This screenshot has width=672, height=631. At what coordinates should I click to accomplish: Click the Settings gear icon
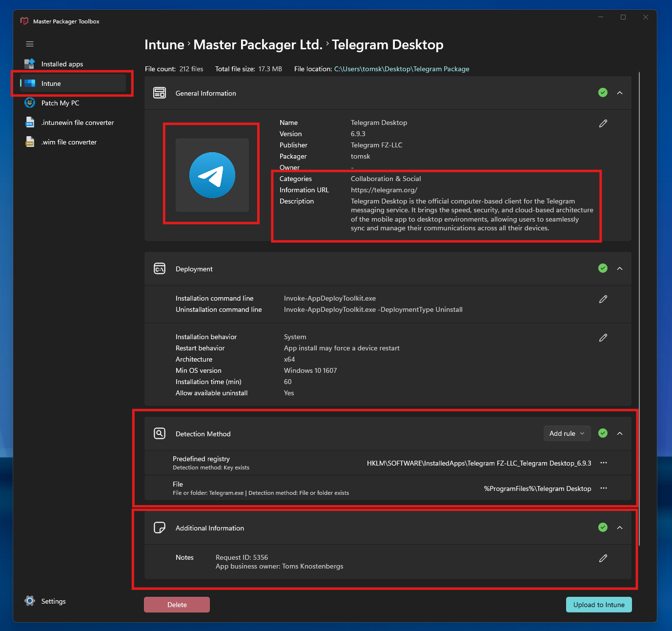coord(30,601)
